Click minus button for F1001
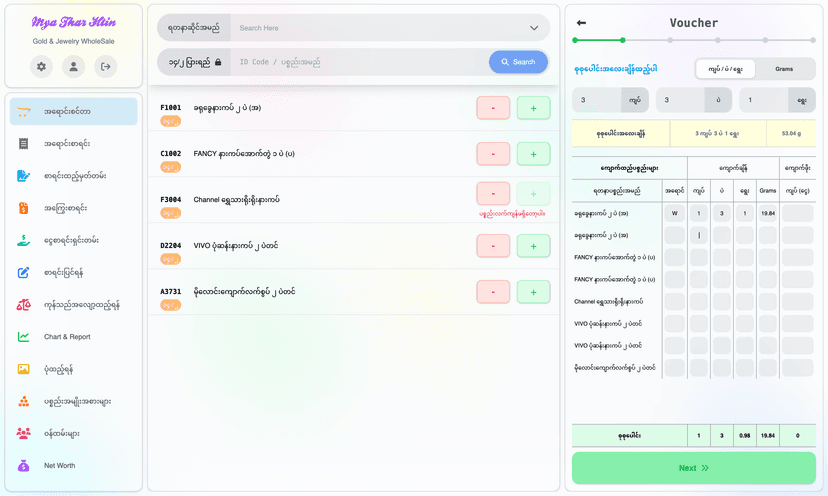This screenshot has width=828, height=496. click(x=493, y=108)
